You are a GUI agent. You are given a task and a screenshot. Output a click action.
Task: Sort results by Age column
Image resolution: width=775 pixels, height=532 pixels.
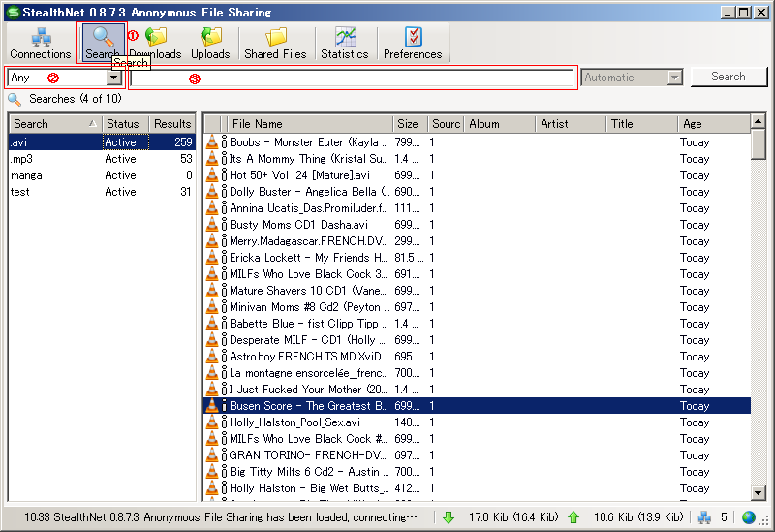714,124
